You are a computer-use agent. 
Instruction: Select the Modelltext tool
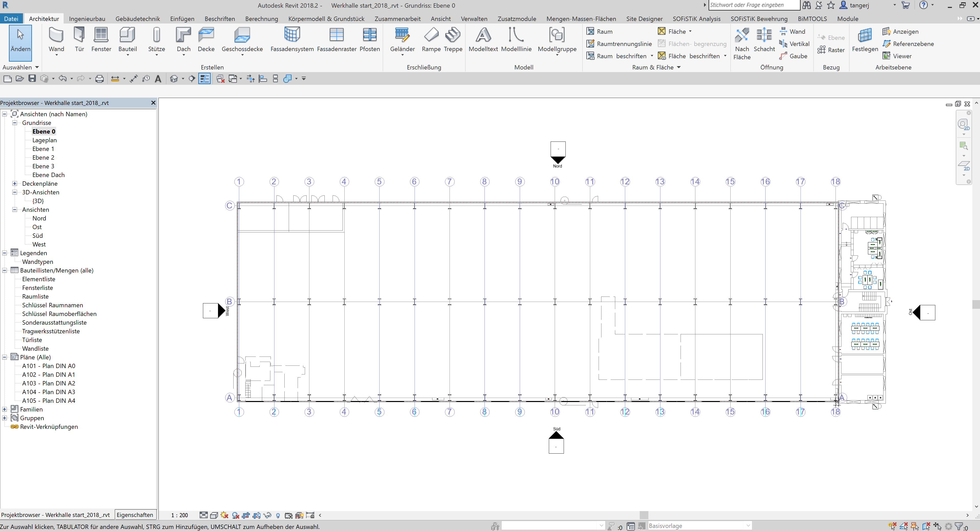point(483,40)
